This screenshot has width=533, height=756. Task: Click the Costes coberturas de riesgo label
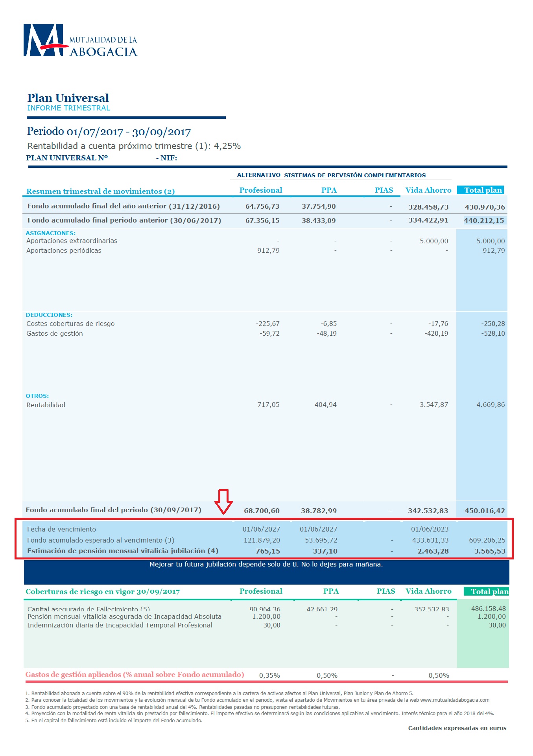click(x=70, y=324)
